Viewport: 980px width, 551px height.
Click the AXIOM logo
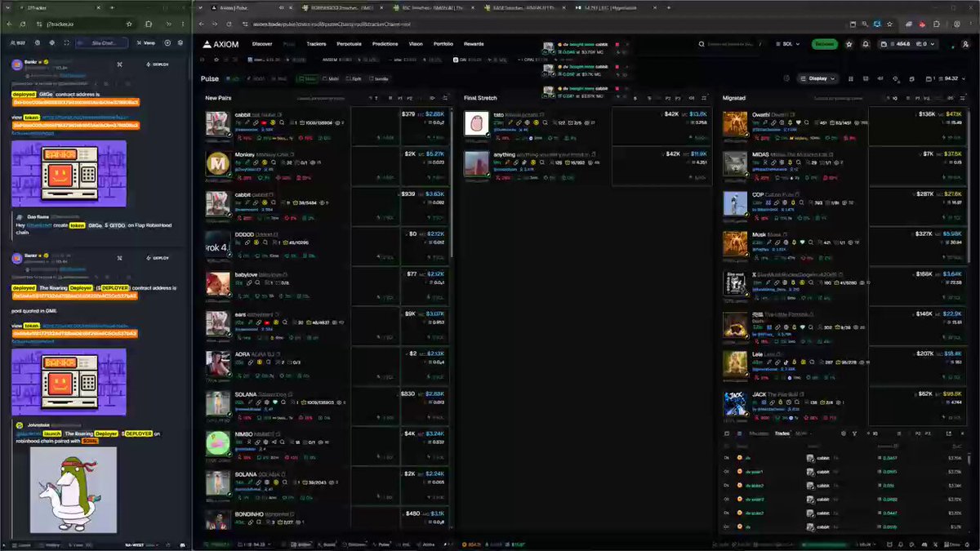220,44
